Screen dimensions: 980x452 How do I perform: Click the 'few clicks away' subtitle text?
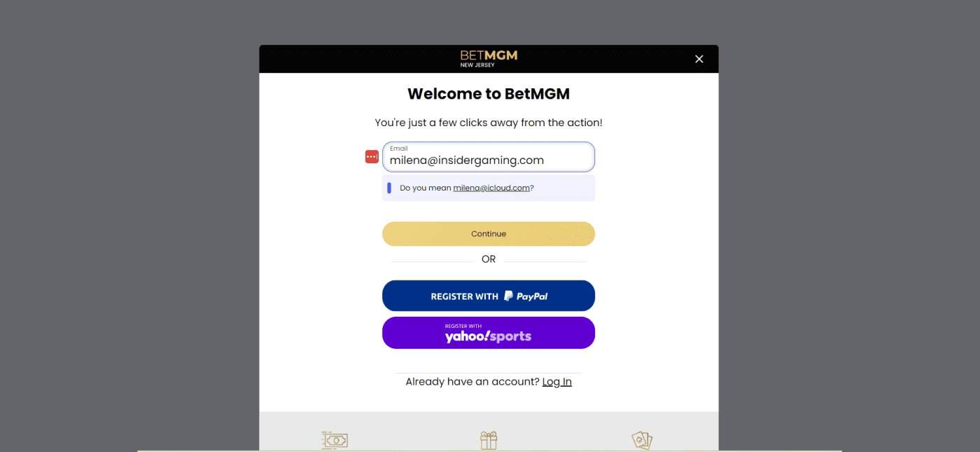(489, 123)
